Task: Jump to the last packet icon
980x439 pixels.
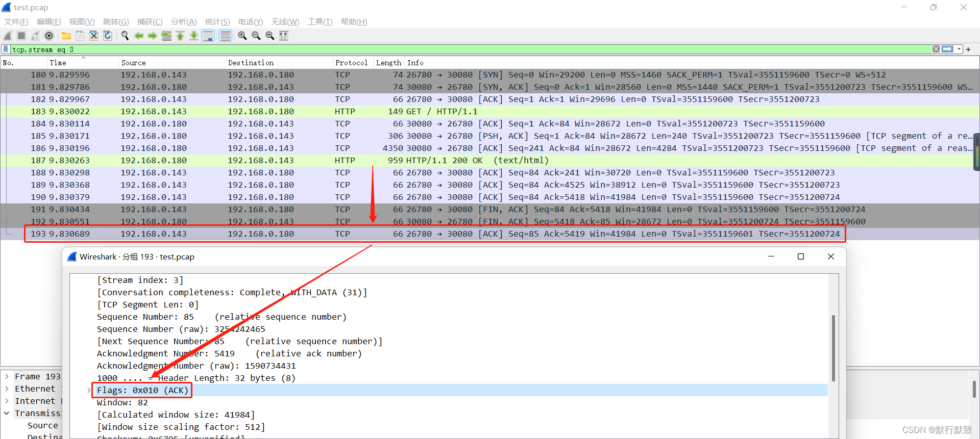Action: 194,36
